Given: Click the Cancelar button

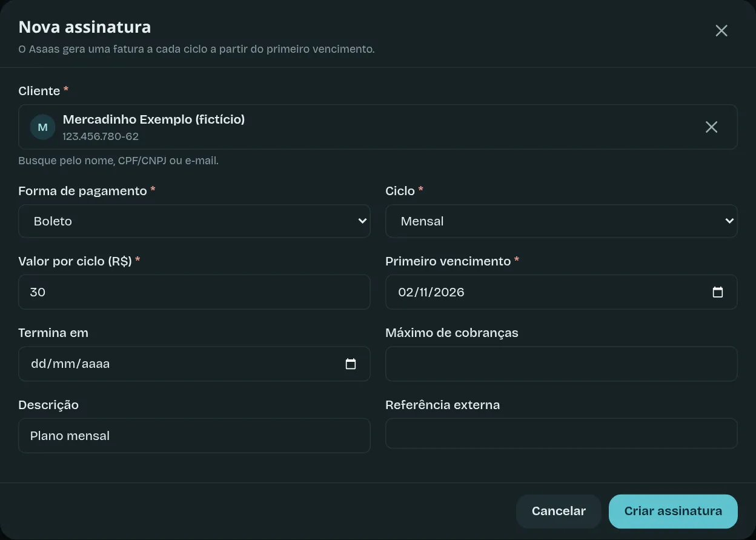Looking at the screenshot, I should coord(559,511).
